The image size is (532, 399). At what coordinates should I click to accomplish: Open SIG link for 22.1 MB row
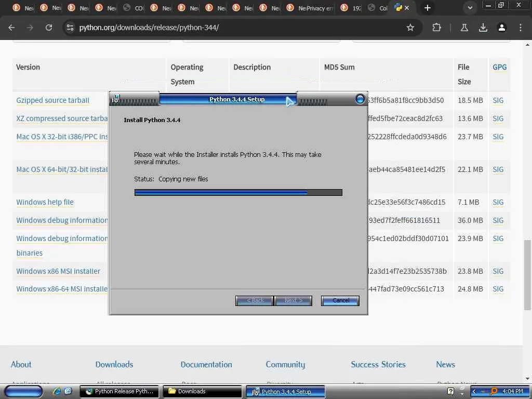point(498,169)
